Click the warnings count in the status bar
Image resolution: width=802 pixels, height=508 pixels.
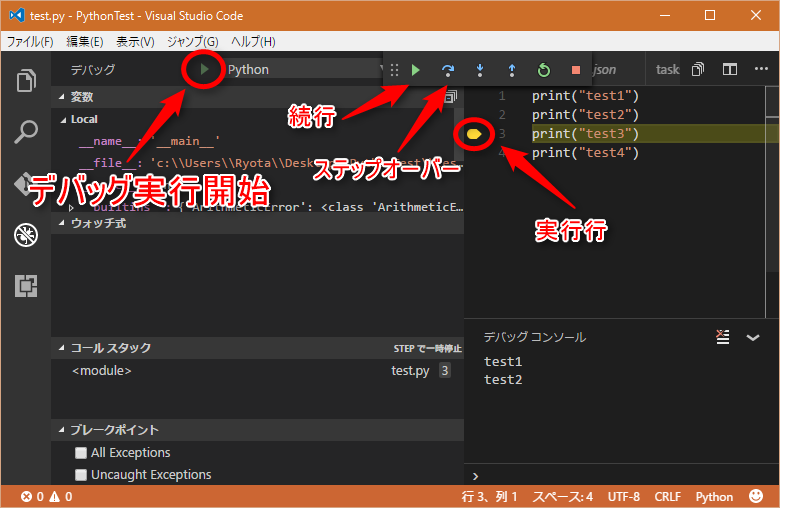tap(61, 497)
